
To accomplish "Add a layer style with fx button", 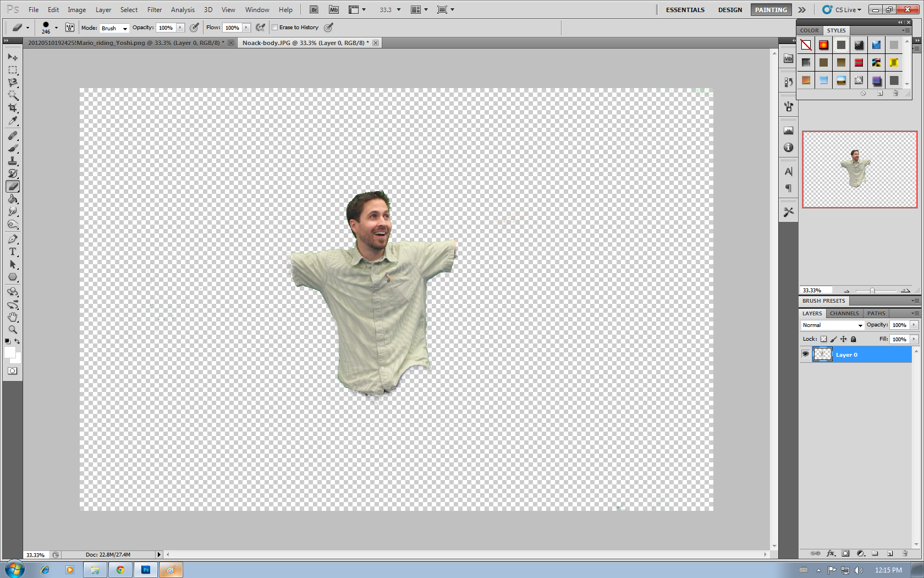I will point(831,553).
